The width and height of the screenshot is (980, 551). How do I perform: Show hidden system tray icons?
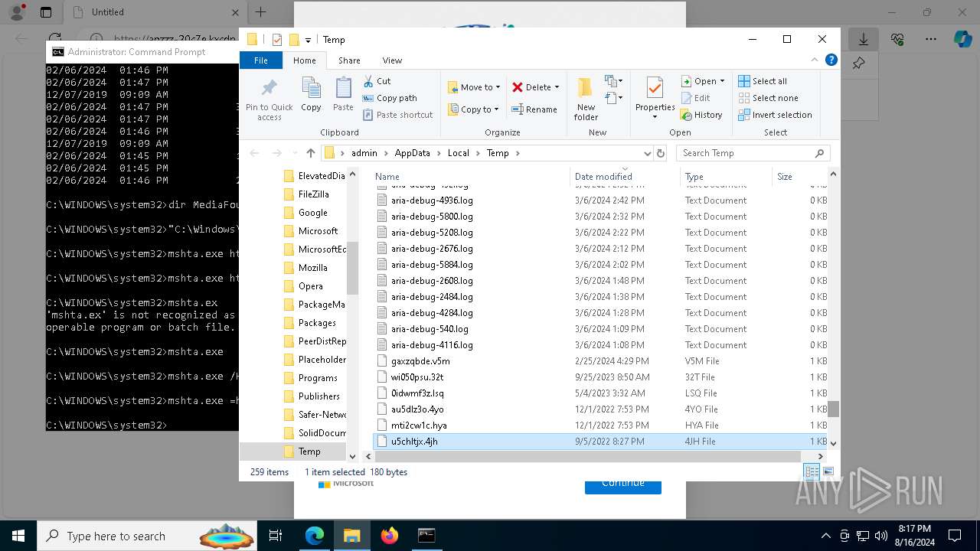[825, 536]
